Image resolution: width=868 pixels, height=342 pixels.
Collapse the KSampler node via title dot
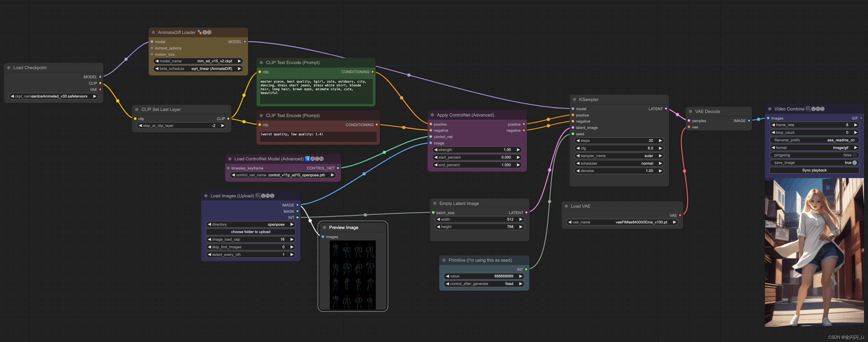point(574,100)
